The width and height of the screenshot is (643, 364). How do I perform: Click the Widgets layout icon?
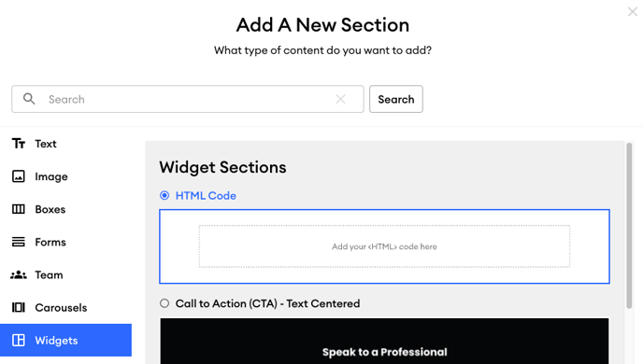(19, 341)
